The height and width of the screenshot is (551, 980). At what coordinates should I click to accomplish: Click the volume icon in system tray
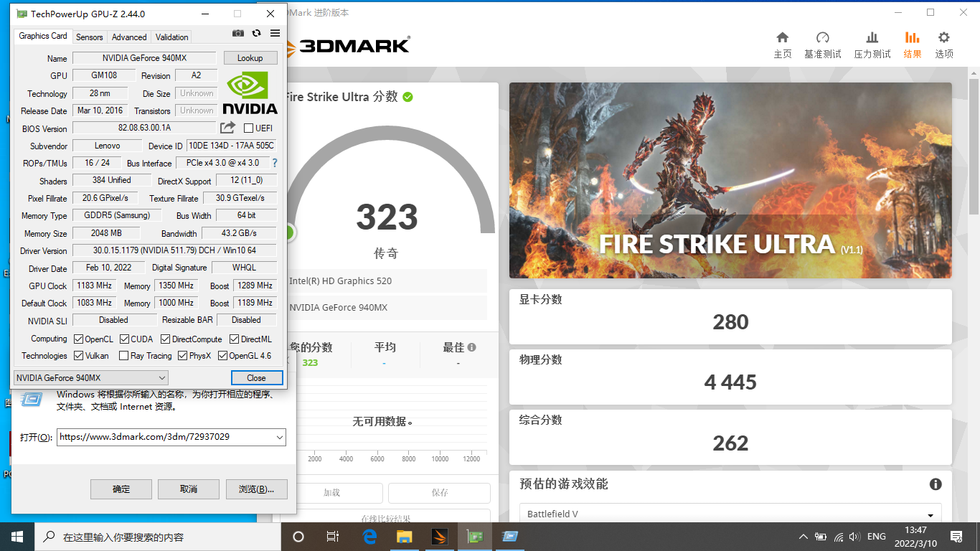[854, 536]
